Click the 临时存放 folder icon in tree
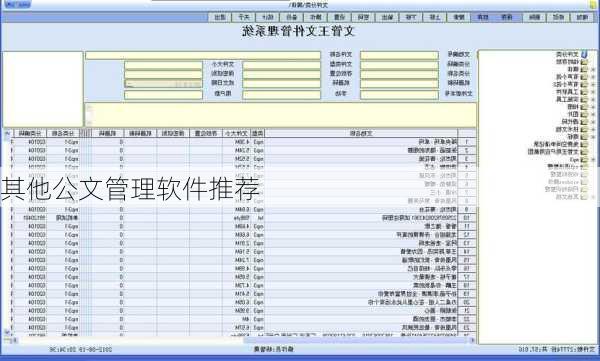The height and width of the screenshot is (361, 600). coord(584,62)
